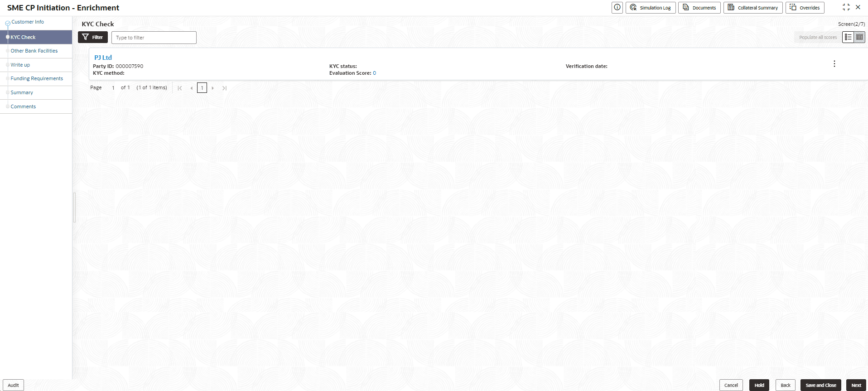Go to Write up step
Image resolution: width=868 pixels, height=391 pixels.
pos(20,65)
